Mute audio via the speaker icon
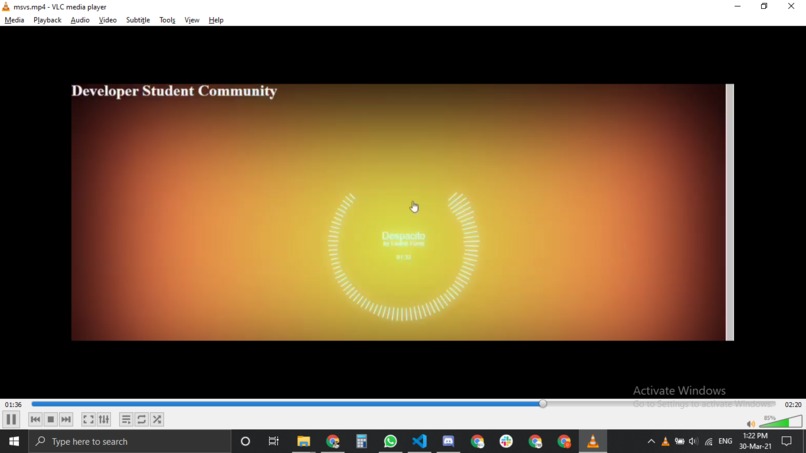The width and height of the screenshot is (806, 453). (x=750, y=424)
